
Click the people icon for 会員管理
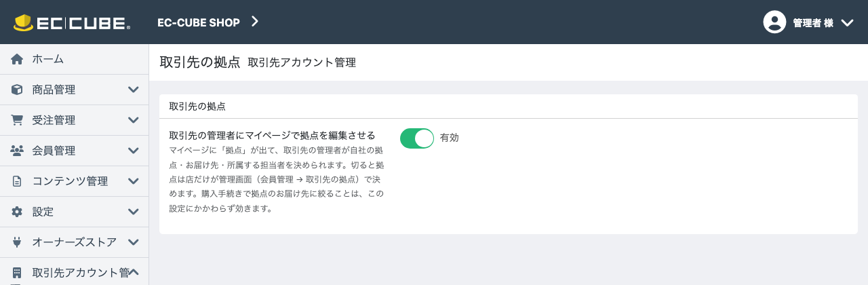pos(18,151)
